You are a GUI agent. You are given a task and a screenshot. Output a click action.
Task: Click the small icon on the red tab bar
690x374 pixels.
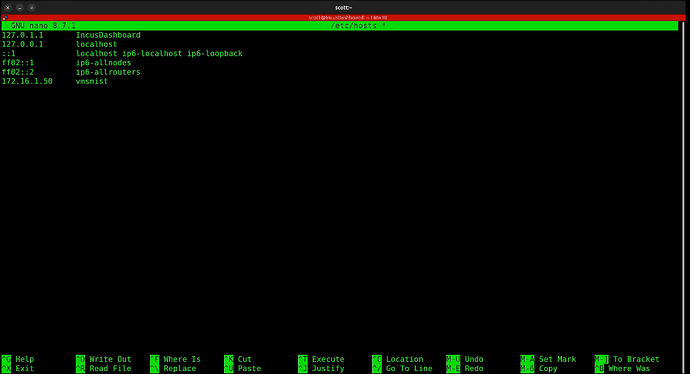(x=4, y=18)
